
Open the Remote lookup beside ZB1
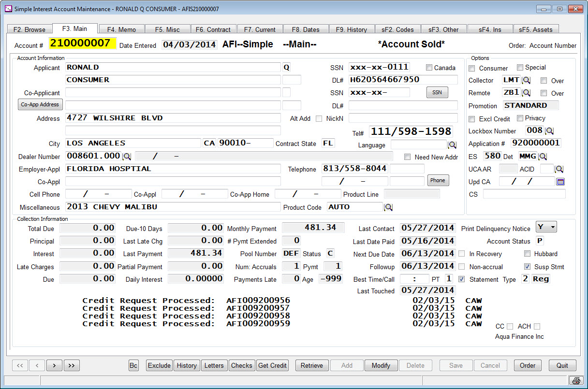click(x=527, y=93)
